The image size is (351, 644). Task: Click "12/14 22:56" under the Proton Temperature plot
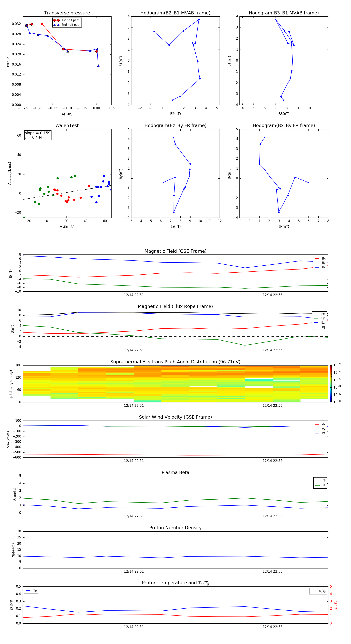pyautogui.click(x=272, y=627)
